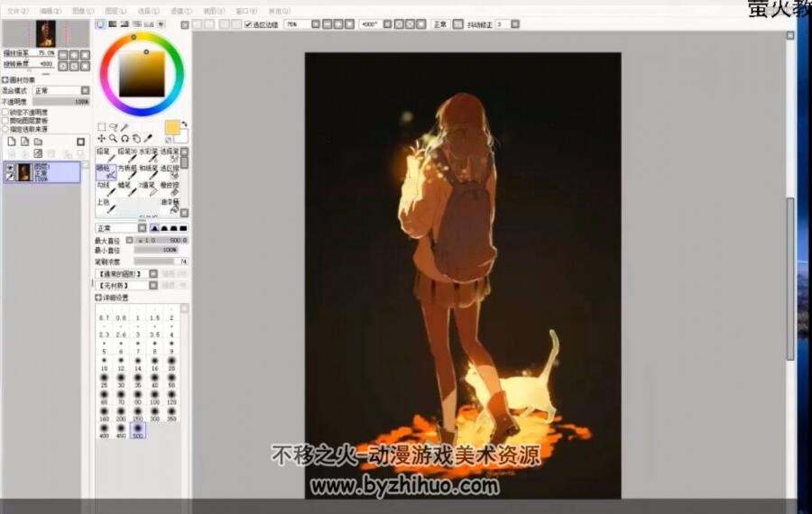Choose the 蜡笔 crayon brush
Screen dimensions: 812x514
(127, 188)
